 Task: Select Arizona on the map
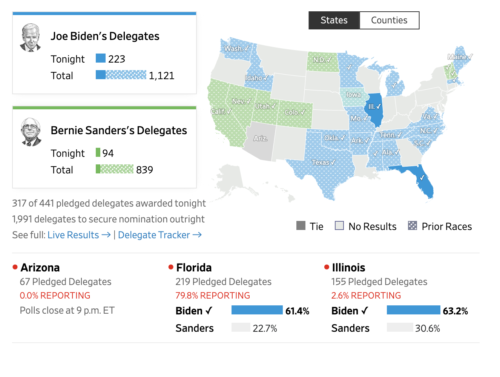click(x=260, y=141)
